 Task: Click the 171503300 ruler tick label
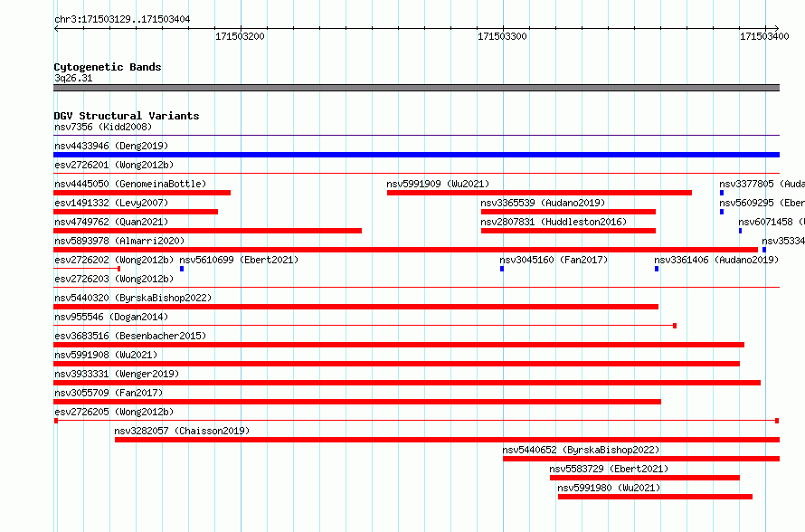click(x=502, y=36)
